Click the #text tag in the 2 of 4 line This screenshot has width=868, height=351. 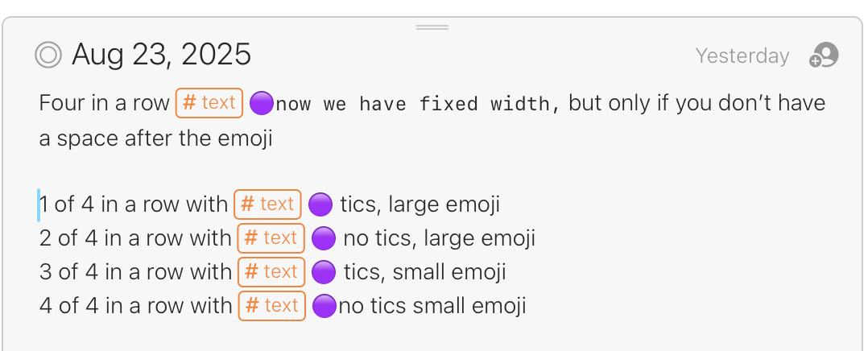[x=271, y=238]
